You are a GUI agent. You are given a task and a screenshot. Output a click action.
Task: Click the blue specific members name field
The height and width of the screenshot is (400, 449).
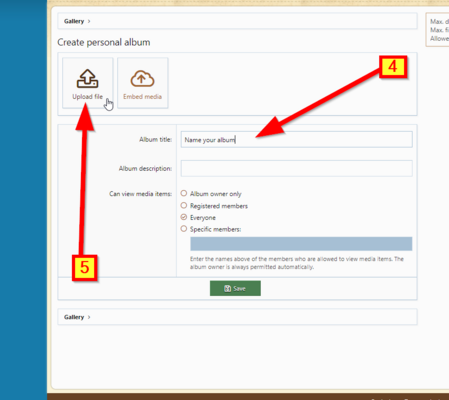[301, 244]
